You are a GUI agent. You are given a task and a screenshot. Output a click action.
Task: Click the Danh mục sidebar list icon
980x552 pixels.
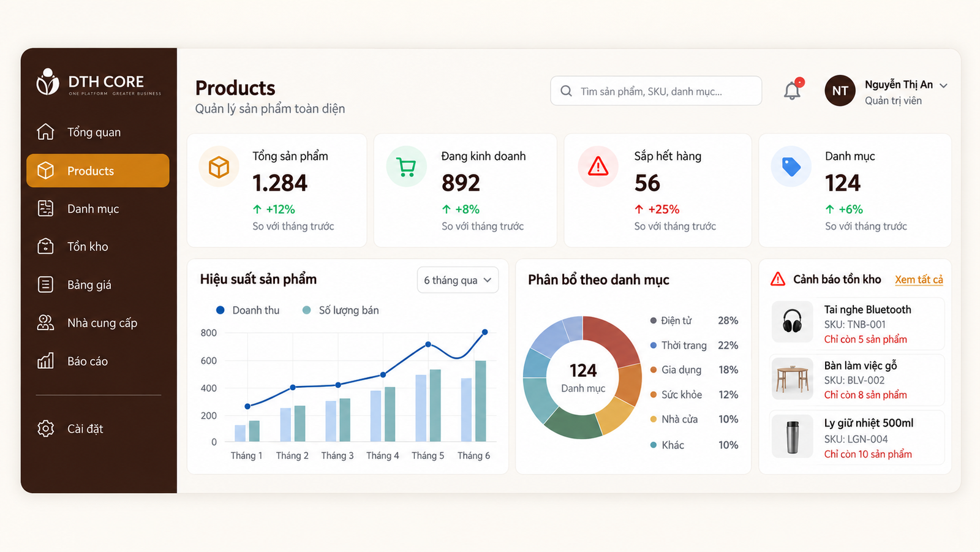(45, 208)
